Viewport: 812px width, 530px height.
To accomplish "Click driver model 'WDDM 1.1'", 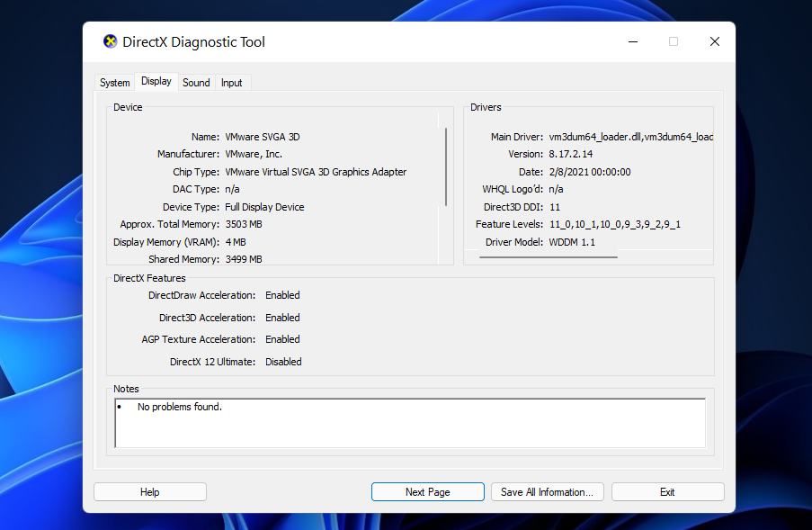I will [x=572, y=242].
